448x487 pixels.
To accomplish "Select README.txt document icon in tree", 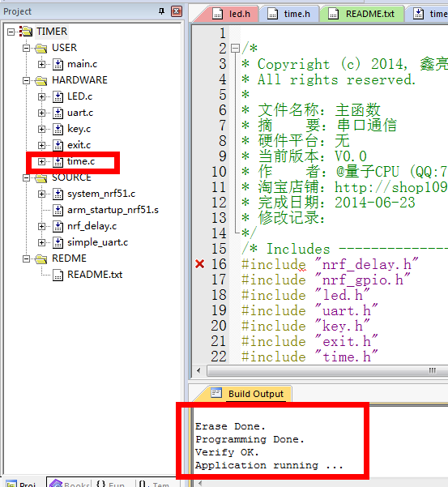I will coord(58,276).
